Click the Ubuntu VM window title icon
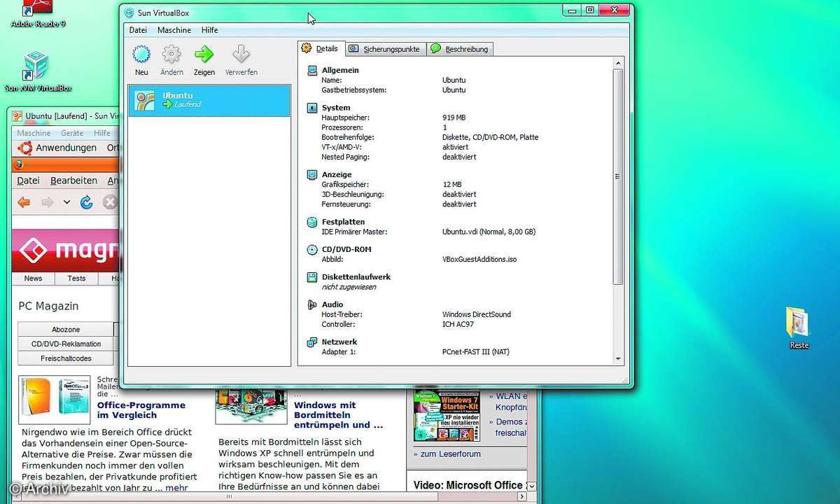 click(x=18, y=116)
